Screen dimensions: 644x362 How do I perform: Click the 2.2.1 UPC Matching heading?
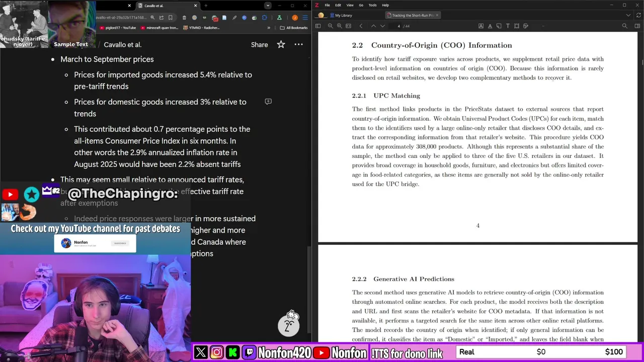[x=386, y=96]
